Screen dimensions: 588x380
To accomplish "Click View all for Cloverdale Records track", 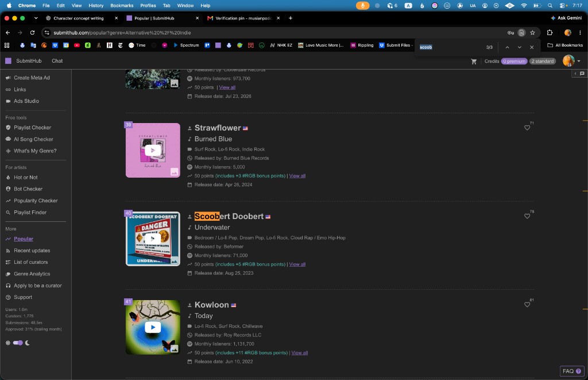I will [x=227, y=87].
